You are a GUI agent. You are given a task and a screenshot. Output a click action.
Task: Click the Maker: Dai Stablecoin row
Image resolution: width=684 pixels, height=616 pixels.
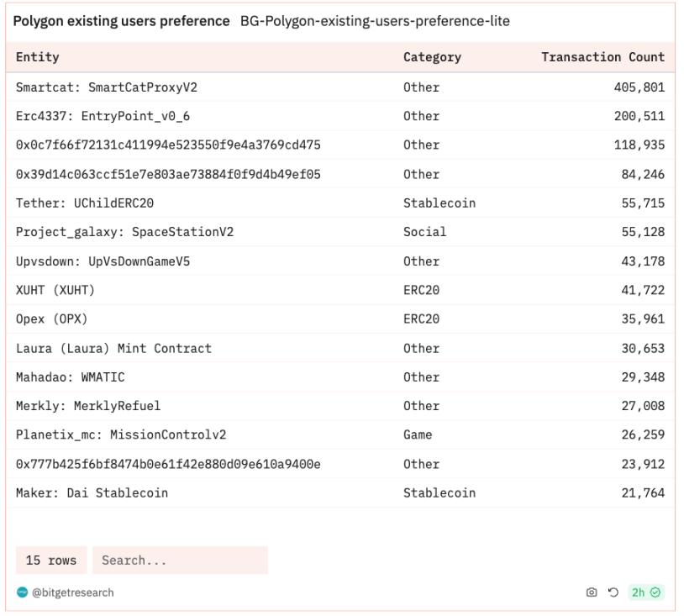pos(340,493)
